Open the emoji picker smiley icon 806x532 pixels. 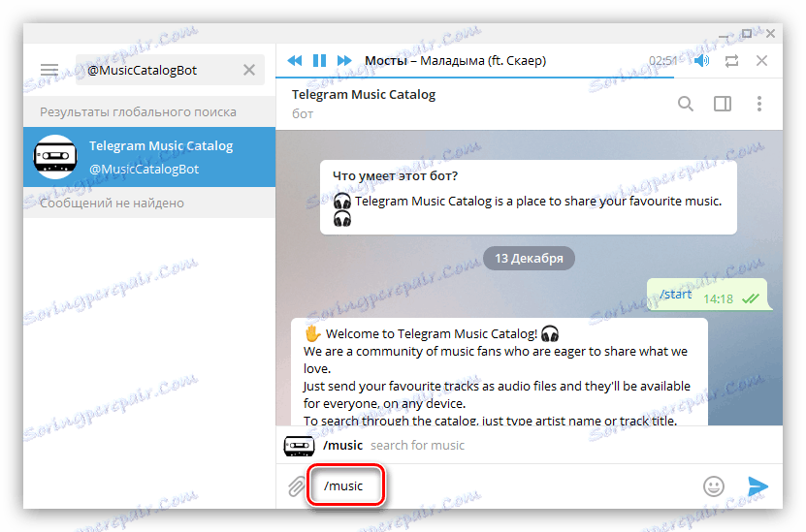(x=714, y=486)
